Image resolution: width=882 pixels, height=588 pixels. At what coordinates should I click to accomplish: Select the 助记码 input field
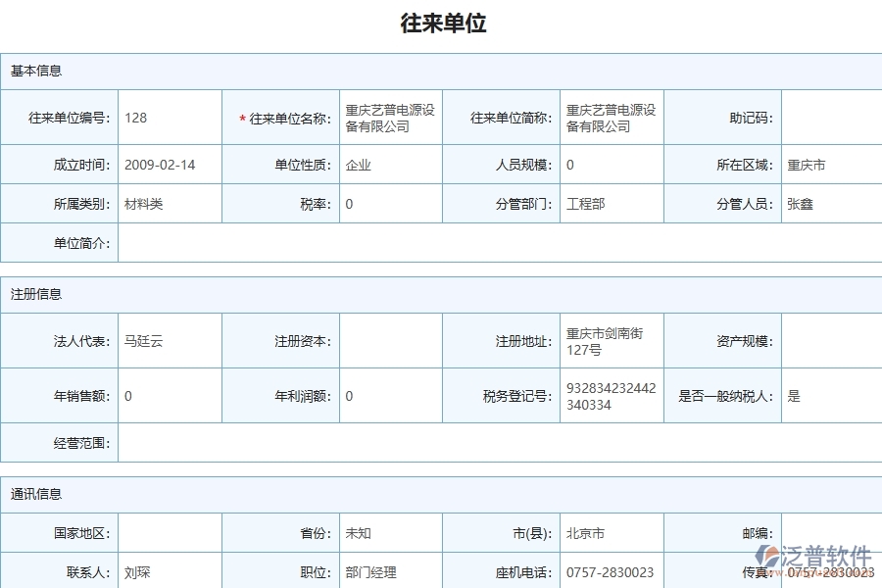point(831,117)
